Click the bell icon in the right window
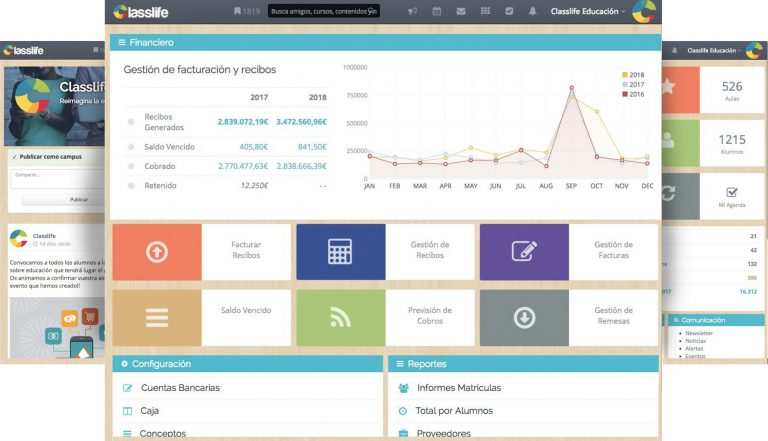Image resolution: width=768 pixels, height=441 pixels. 674,50
